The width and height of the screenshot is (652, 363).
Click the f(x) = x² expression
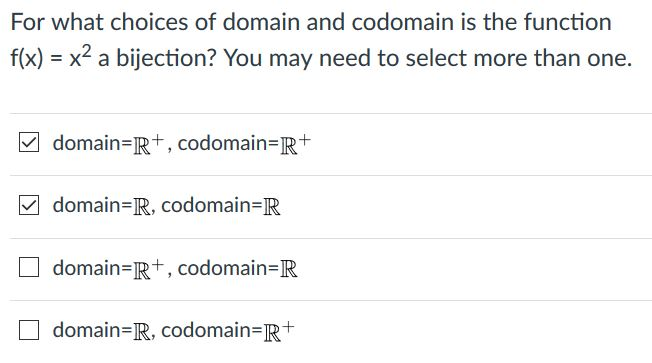pos(51,57)
